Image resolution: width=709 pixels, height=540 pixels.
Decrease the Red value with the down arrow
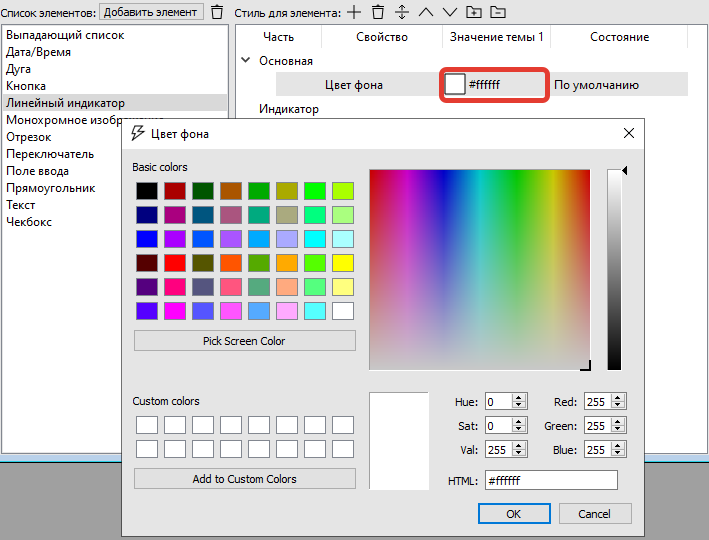click(x=619, y=406)
